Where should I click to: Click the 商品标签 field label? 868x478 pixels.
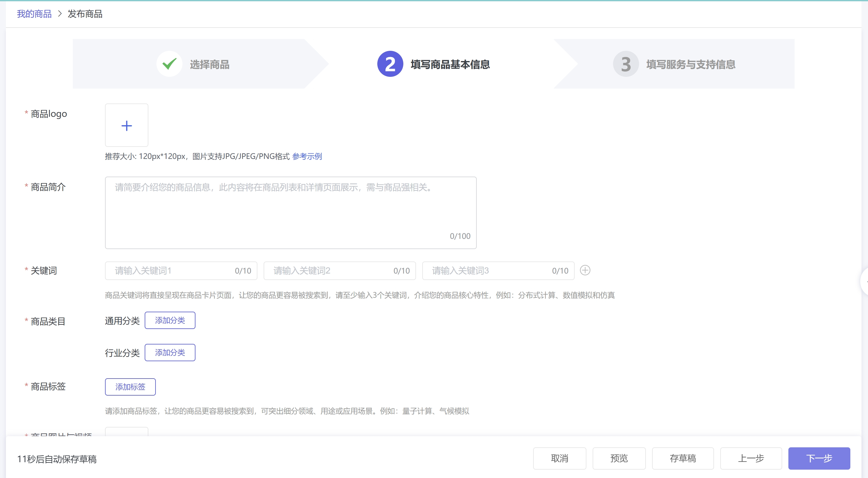pos(48,386)
